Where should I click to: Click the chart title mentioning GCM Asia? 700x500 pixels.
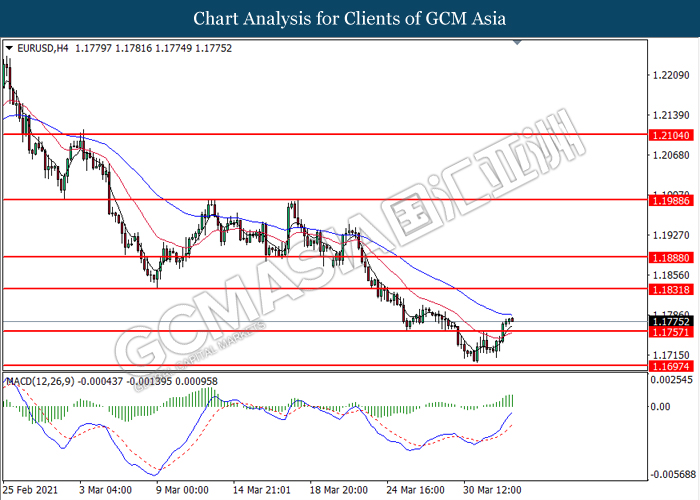(349, 18)
